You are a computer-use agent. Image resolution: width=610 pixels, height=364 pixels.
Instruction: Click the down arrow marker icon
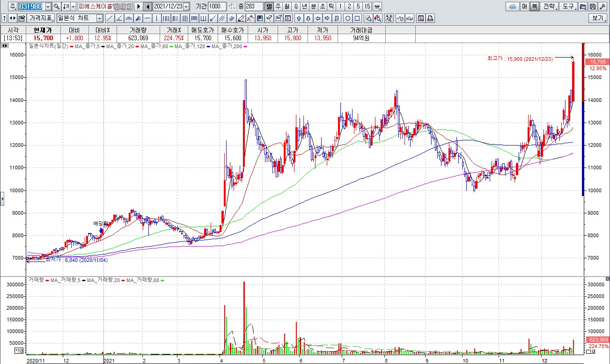(x=309, y=18)
